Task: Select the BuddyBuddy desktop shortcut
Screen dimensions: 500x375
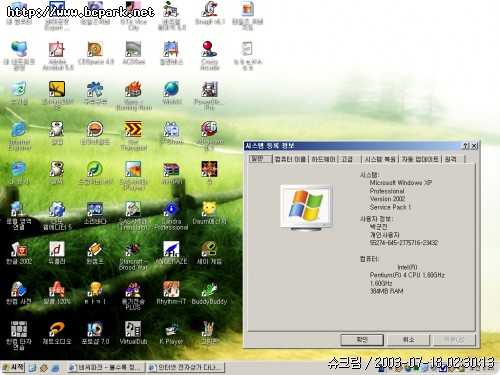Action: 209,293
